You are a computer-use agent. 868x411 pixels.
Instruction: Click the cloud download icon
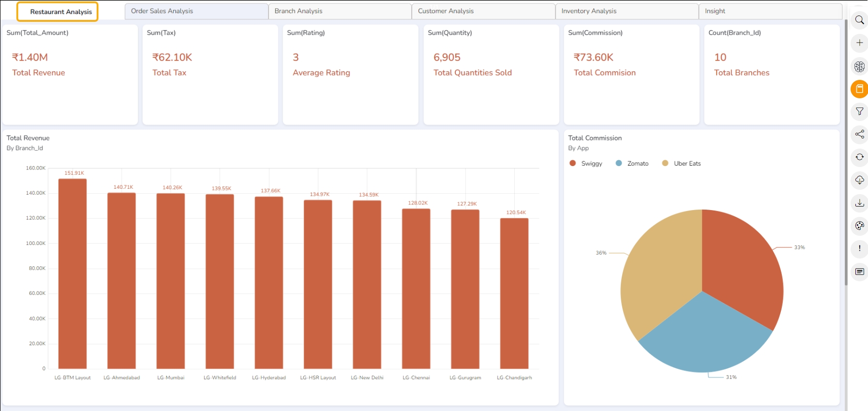859,180
